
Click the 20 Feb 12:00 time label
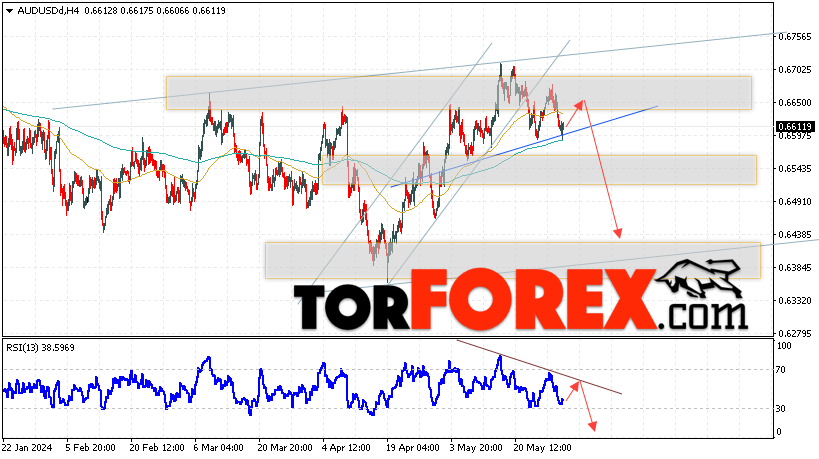(x=157, y=448)
